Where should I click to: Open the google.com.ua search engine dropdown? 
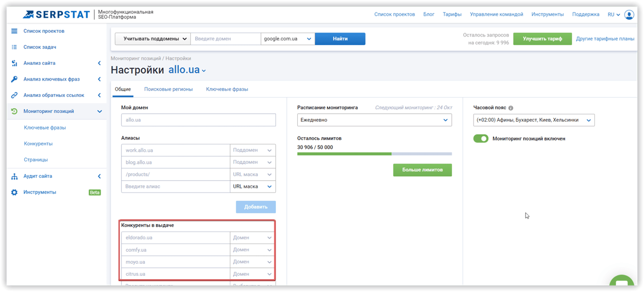coord(288,39)
